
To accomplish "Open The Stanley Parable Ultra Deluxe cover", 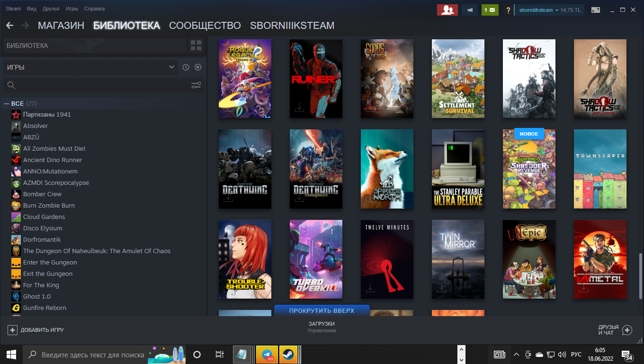I will [x=458, y=169].
